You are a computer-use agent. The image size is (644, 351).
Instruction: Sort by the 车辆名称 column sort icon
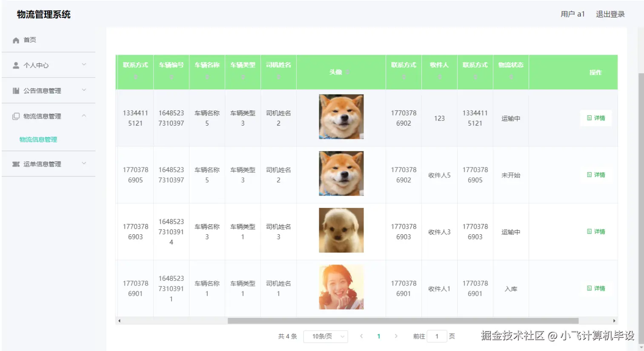click(207, 77)
